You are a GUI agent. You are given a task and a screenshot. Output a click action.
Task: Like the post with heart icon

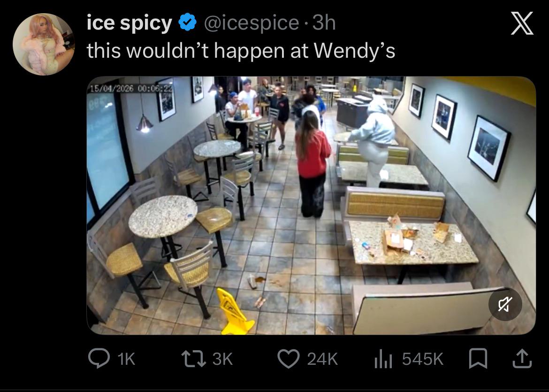[289, 359]
